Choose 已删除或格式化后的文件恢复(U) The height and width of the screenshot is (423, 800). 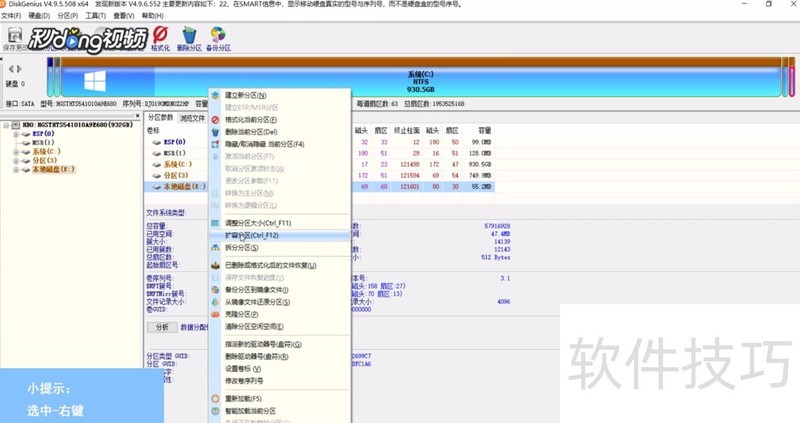click(x=280, y=265)
